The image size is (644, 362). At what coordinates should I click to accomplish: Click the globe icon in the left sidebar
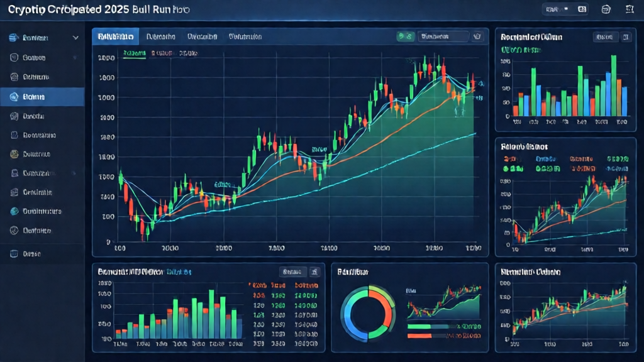point(13,211)
